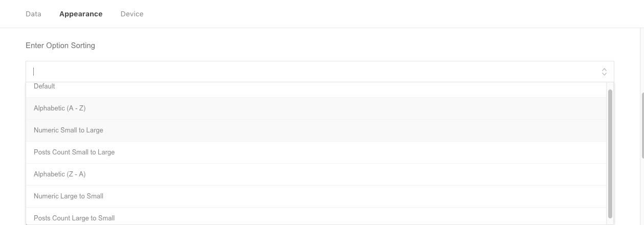
Task: Select the Appearance tab
Action: [x=81, y=14]
